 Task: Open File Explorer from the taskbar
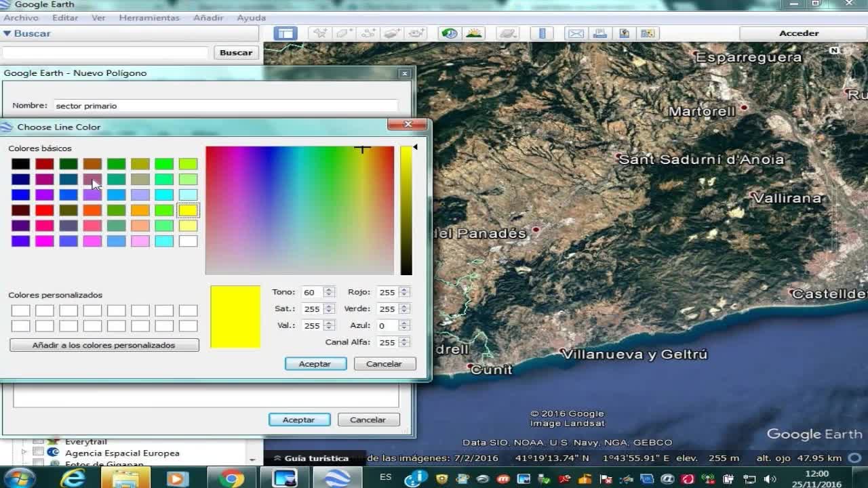125,479
